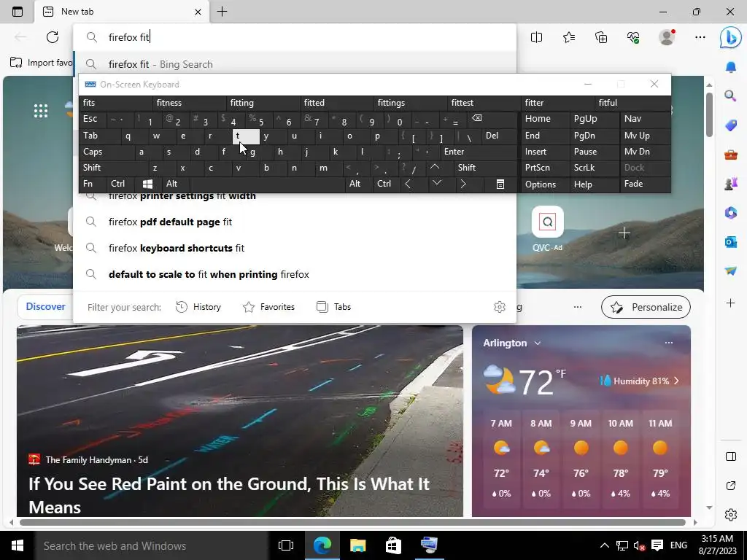Open the Bing Chat sidebar icon
The image size is (747, 560).
pos(730,38)
